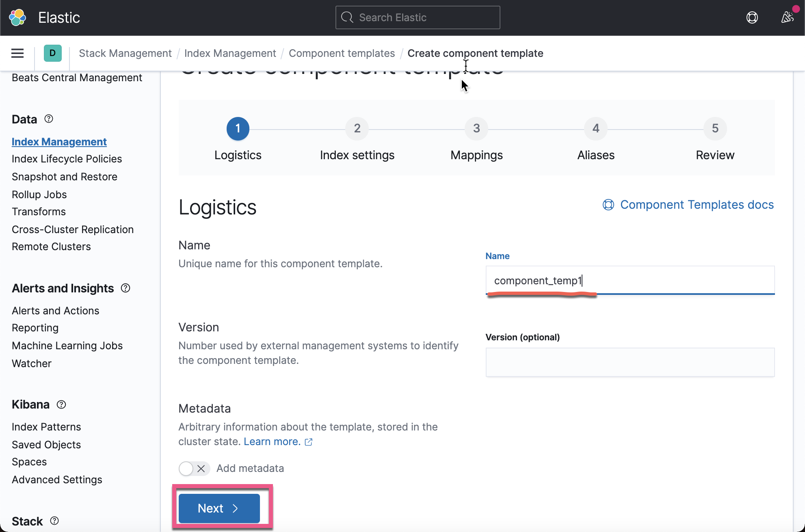
Task: Open the Learn more link under Metadata
Action: tap(271, 441)
